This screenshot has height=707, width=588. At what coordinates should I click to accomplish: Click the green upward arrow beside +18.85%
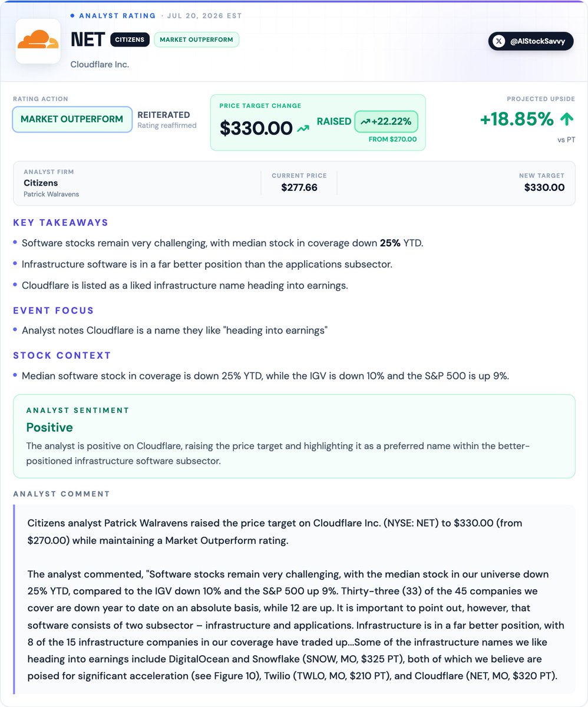[x=566, y=120]
